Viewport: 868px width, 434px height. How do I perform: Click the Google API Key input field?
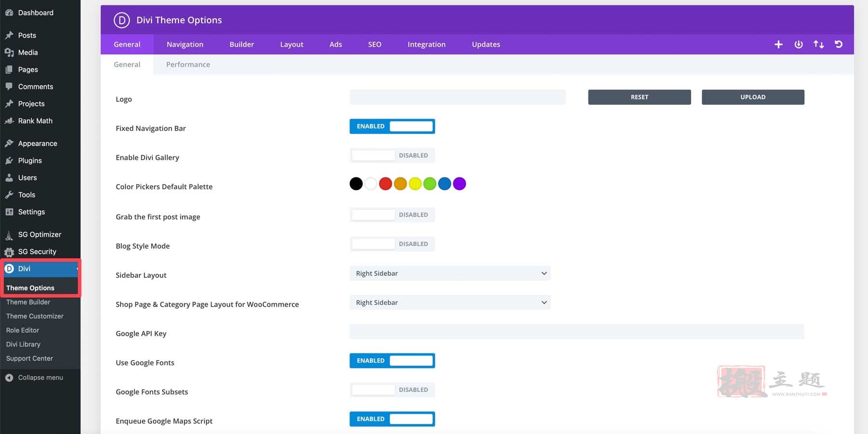pyautogui.click(x=577, y=332)
